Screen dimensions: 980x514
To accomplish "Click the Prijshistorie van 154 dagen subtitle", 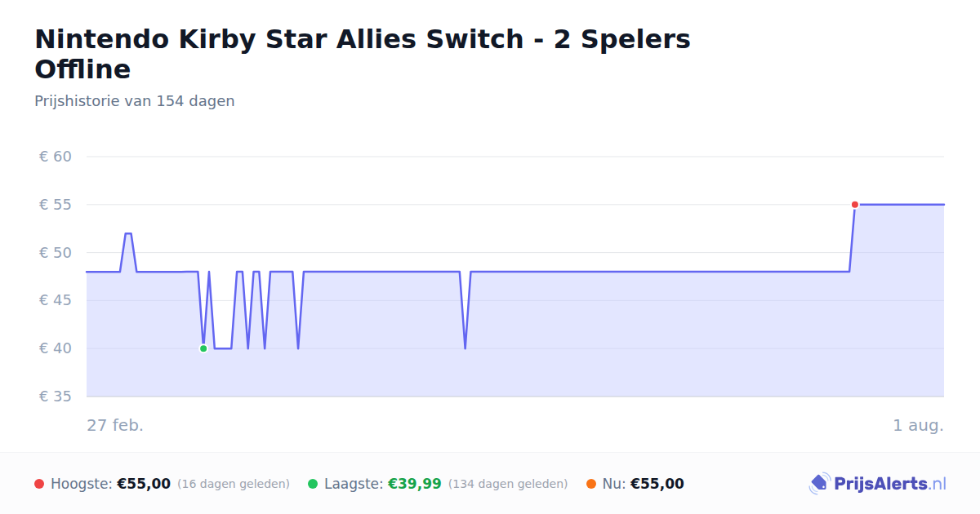I will [135, 101].
